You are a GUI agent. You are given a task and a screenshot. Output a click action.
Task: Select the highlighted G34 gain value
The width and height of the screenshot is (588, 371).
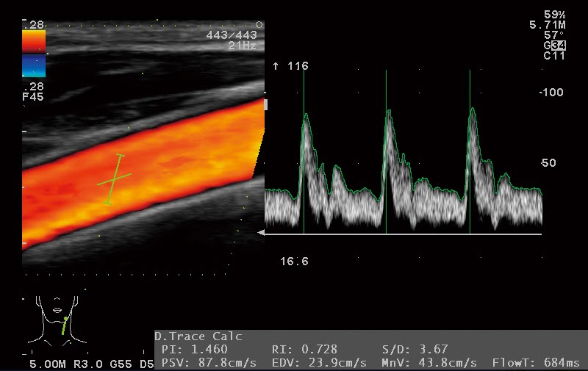coord(554,46)
